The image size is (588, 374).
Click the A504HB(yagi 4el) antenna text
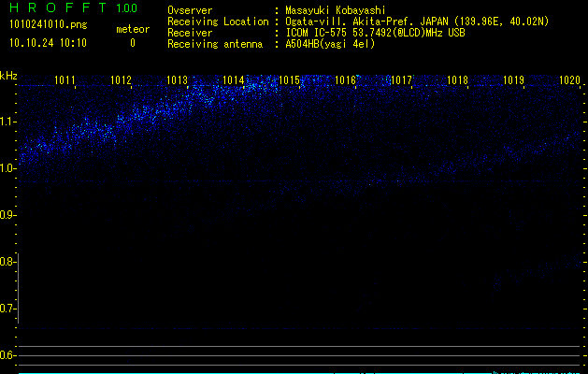tap(330, 44)
